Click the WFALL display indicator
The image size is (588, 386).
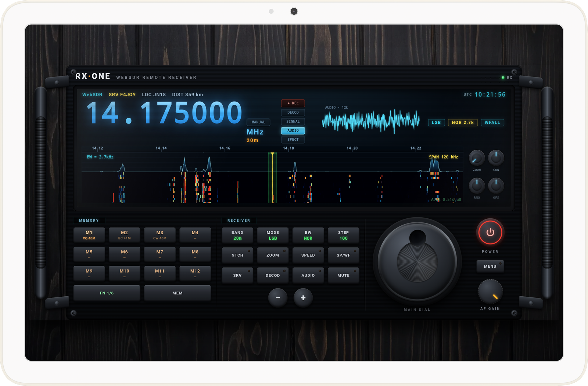point(492,122)
